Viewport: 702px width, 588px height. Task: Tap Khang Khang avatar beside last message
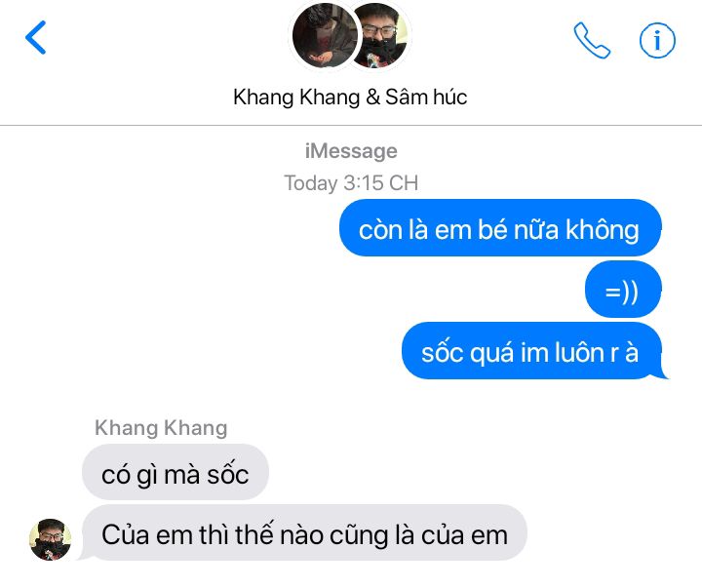[x=50, y=539]
